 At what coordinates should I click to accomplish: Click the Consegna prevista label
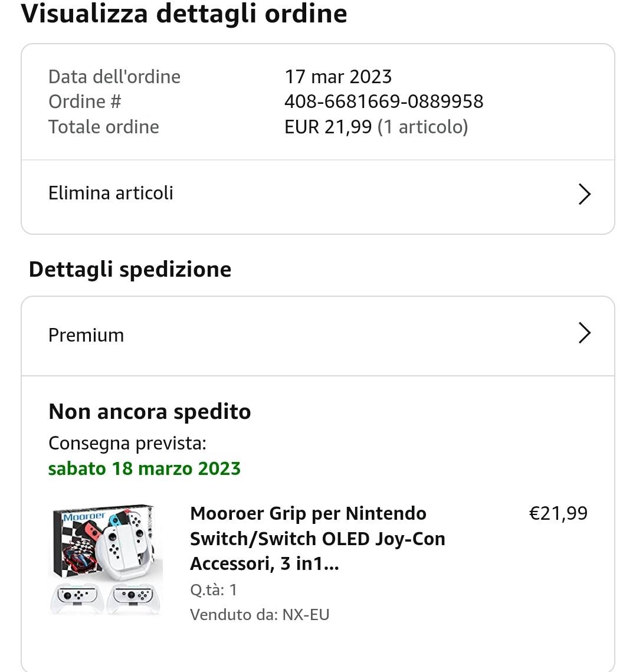pyautogui.click(x=127, y=443)
